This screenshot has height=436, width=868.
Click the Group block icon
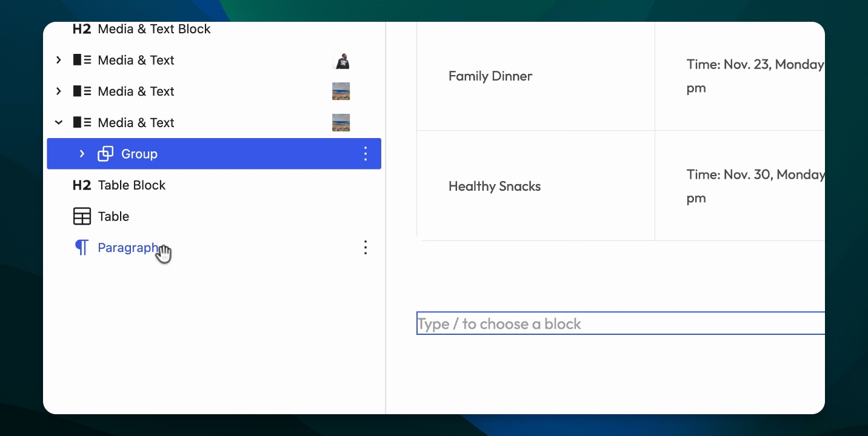105,154
